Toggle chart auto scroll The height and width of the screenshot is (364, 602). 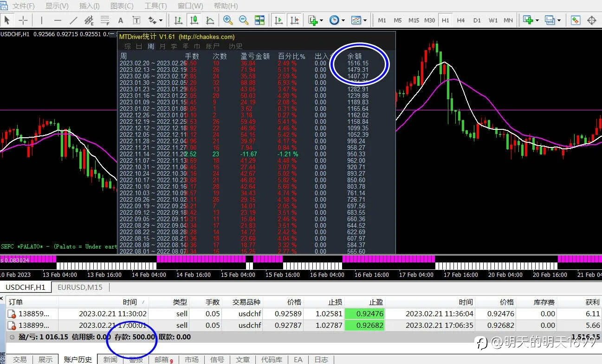coord(278,20)
